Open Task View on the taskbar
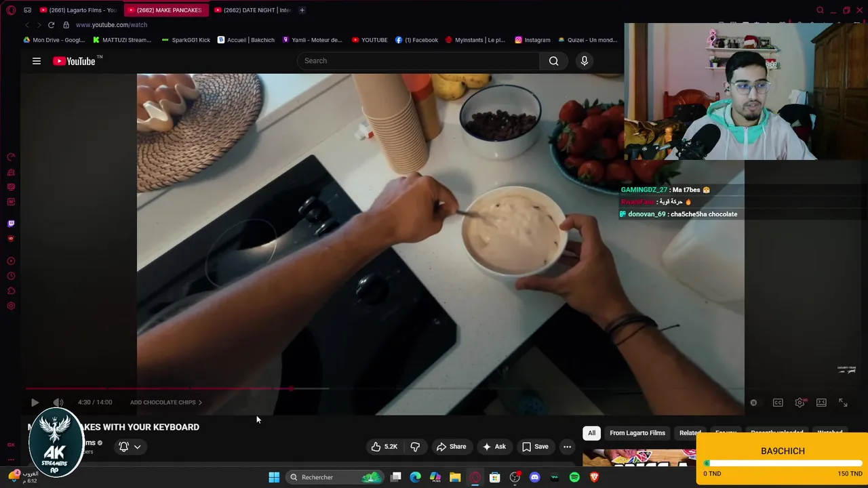Viewport: 868px width, 488px height. (396, 477)
